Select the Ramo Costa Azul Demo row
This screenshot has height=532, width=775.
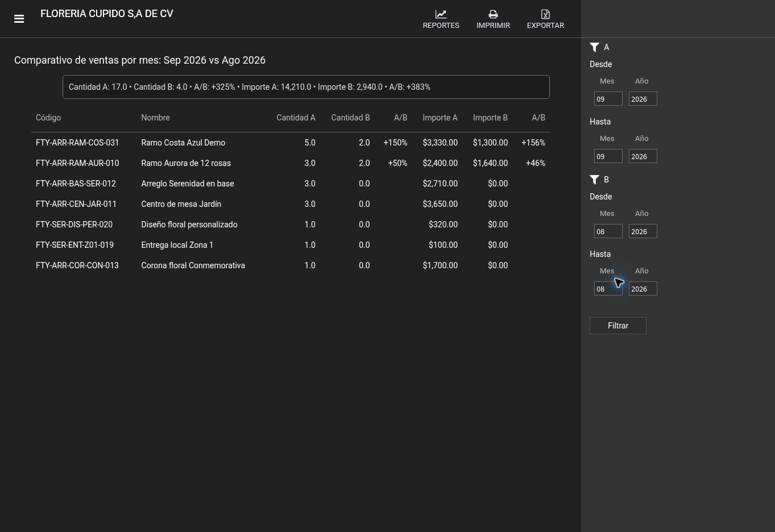pyautogui.click(x=291, y=143)
